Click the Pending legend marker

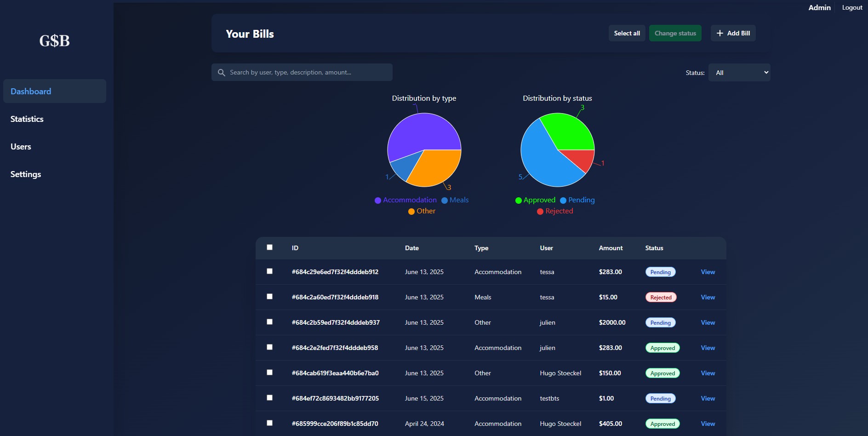tap(563, 201)
